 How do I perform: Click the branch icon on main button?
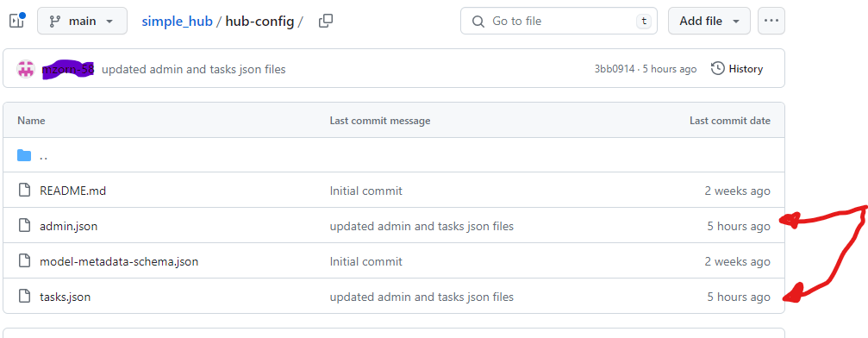pos(55,21)
